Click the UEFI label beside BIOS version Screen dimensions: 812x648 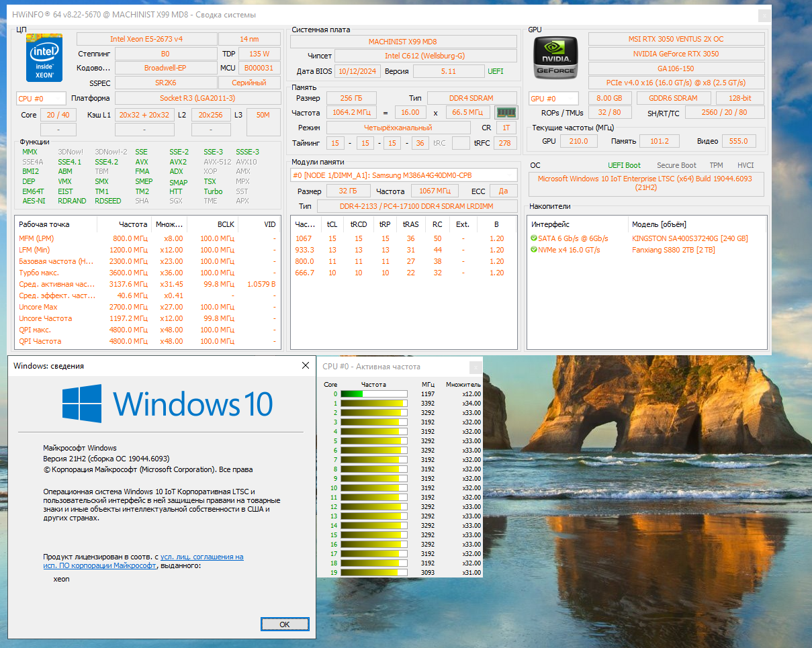[x=496, y=71]
